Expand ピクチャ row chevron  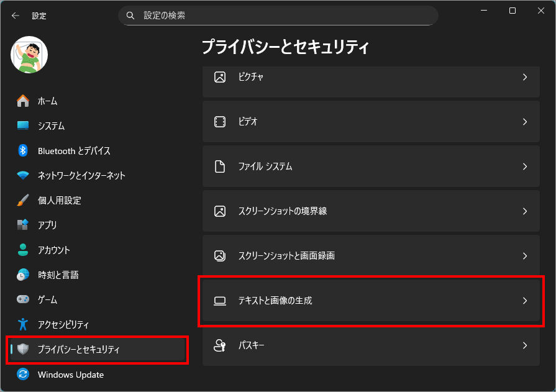tap(524, 78)
